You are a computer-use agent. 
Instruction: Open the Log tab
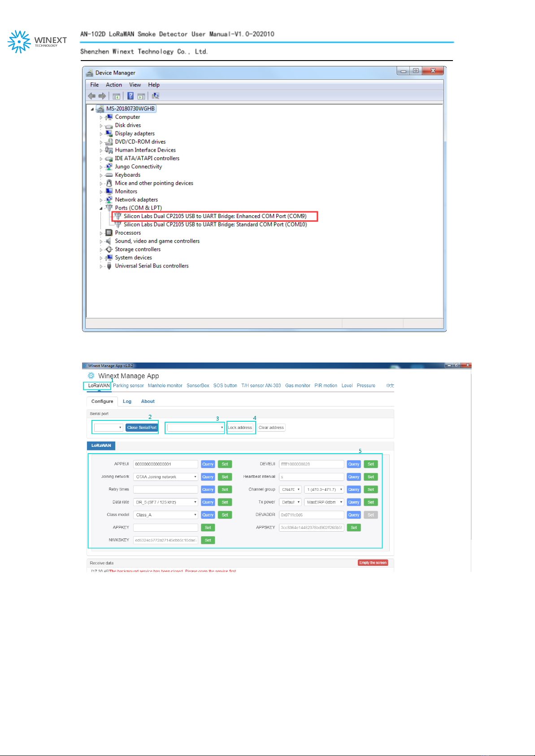(x=127, y=402)
